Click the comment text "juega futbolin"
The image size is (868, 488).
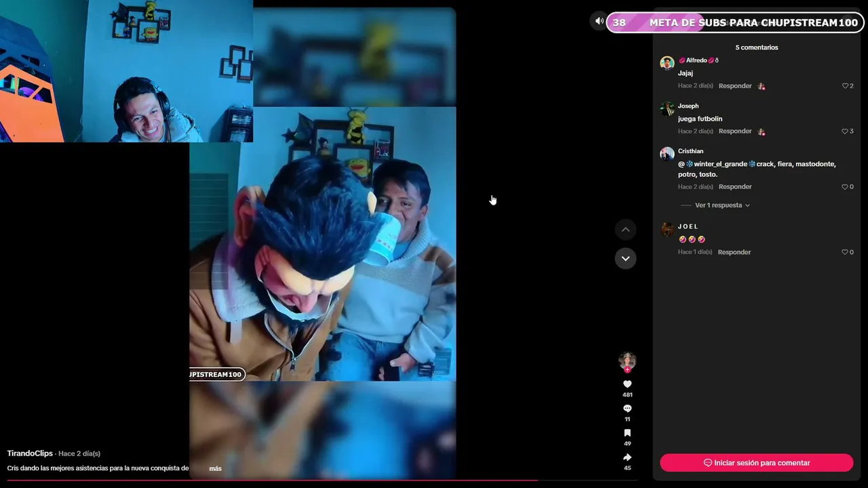(x=701, y=119)
